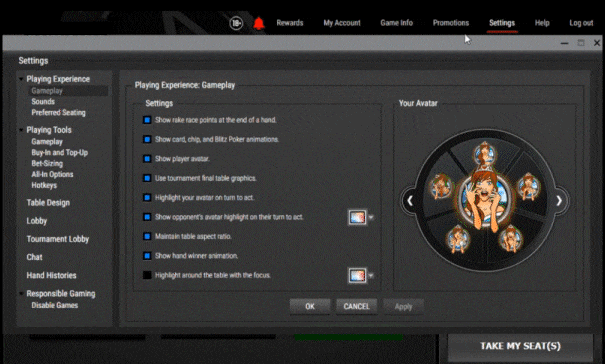Screen dimensions: 605x364
Task: Toggle Show player avatar checkbox
Action: pos(147,159)
